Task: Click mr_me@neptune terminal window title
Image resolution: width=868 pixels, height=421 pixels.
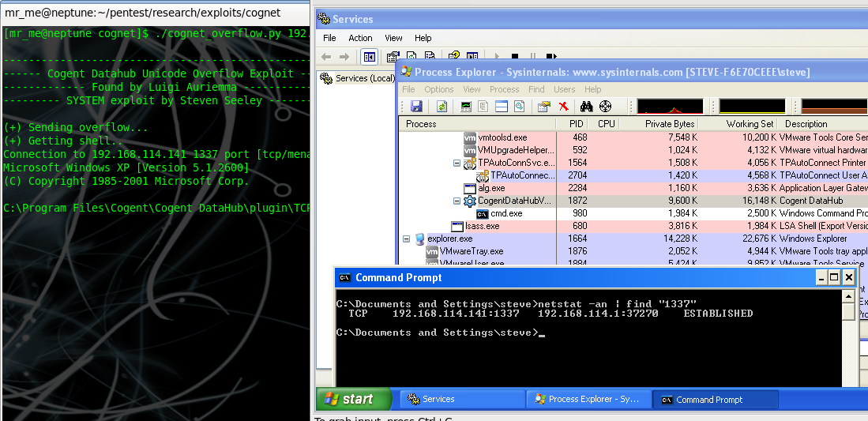Action: [x=143, y=12]
